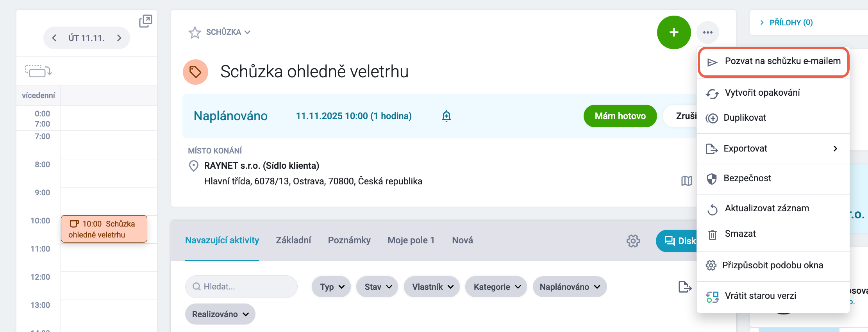
Task: Select Duplikovat menu entry
Action: [x=773, y=118]
